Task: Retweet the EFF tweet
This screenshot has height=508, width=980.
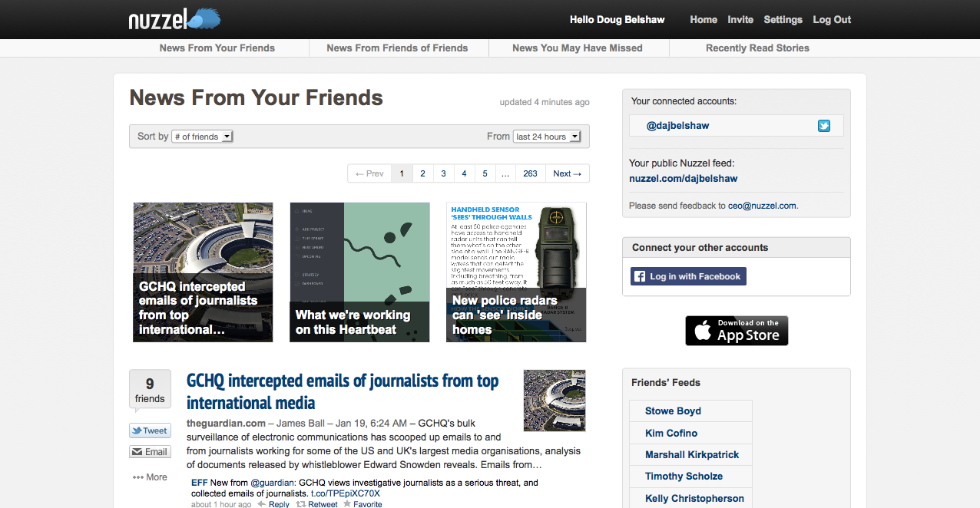Action: pyautogui.click(x=317, y=504)
